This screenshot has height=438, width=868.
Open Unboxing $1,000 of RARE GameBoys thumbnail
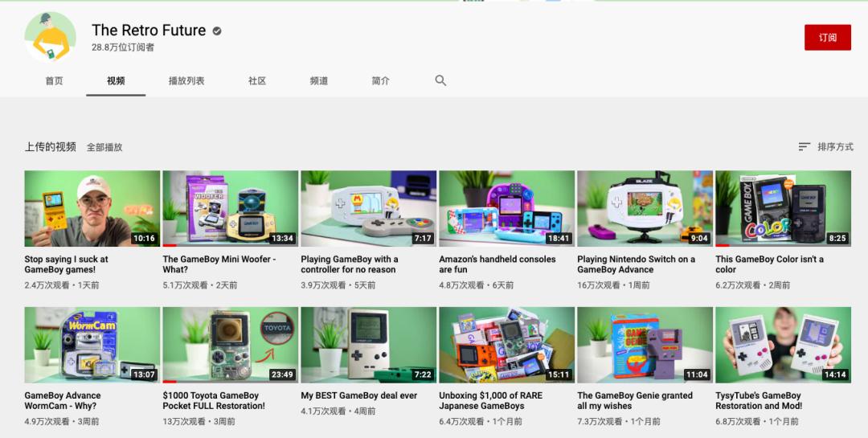(x=506, y=345)
